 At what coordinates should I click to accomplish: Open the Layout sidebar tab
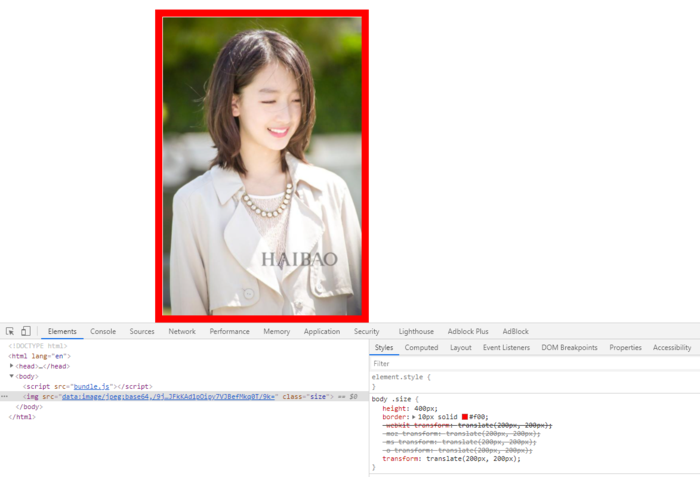tap(461, 347)
